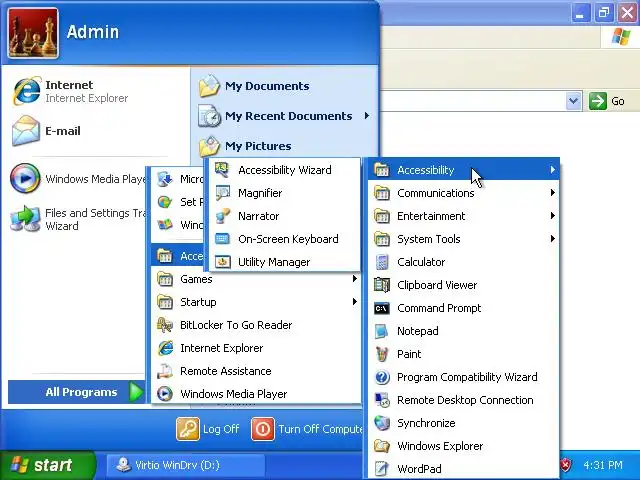
Task: Click the Synchronize icon
Action: click(382, 423)
